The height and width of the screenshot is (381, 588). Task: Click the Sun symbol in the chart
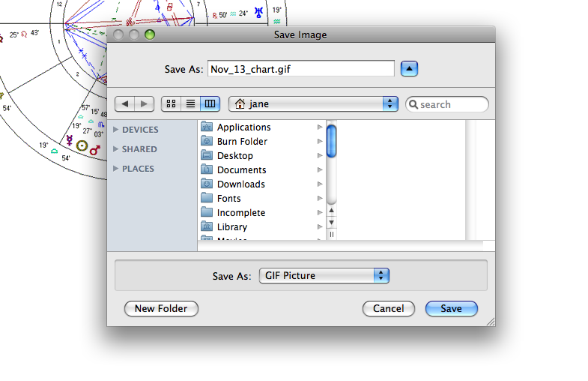coord(82,145)
